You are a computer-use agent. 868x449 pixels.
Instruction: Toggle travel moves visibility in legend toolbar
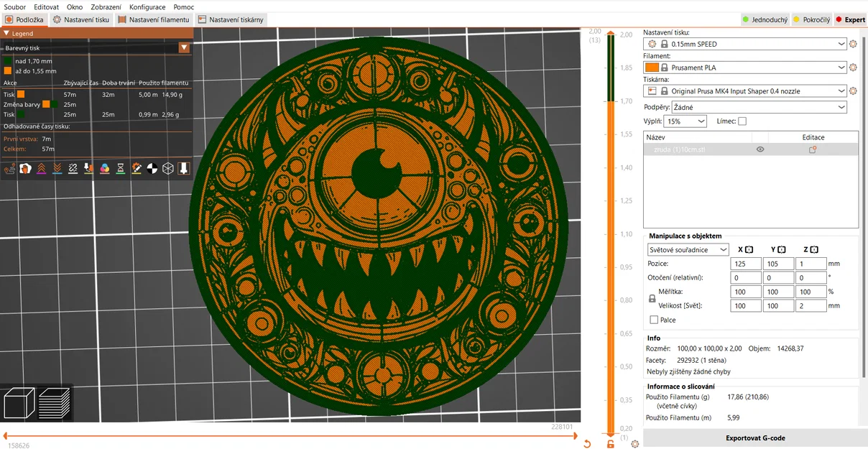coord(10,168)
